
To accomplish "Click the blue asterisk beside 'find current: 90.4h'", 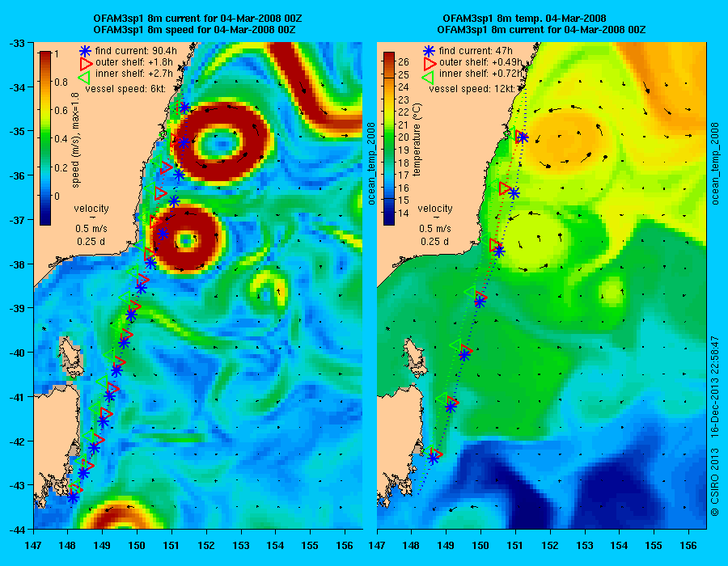I will coord(85,51).
